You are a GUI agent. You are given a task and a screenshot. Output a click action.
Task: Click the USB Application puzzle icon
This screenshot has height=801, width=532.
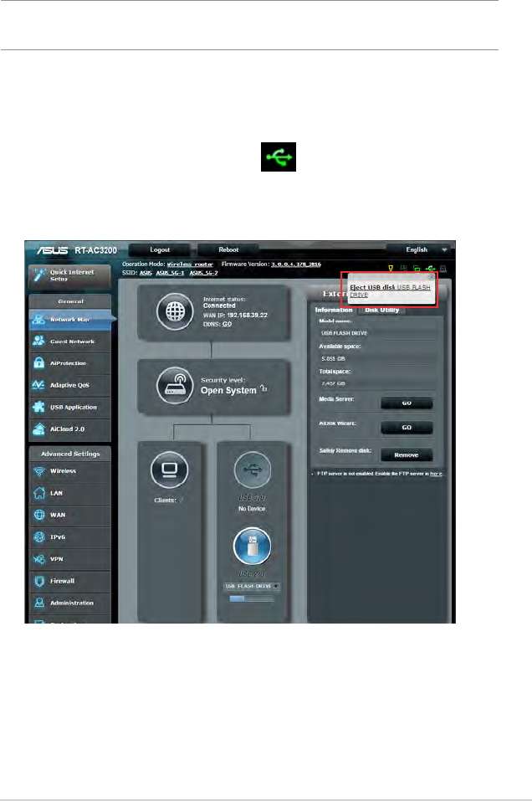(x=38, y=407)
